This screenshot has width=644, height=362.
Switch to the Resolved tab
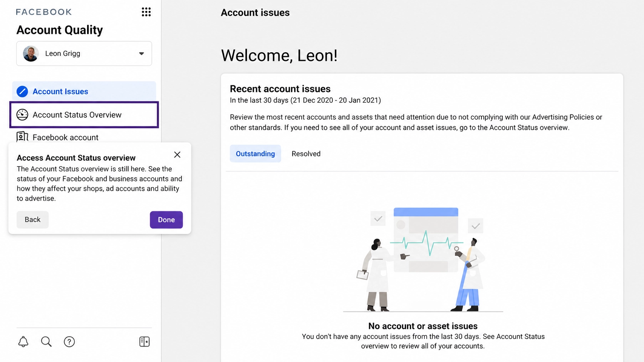tap(306, 154)
